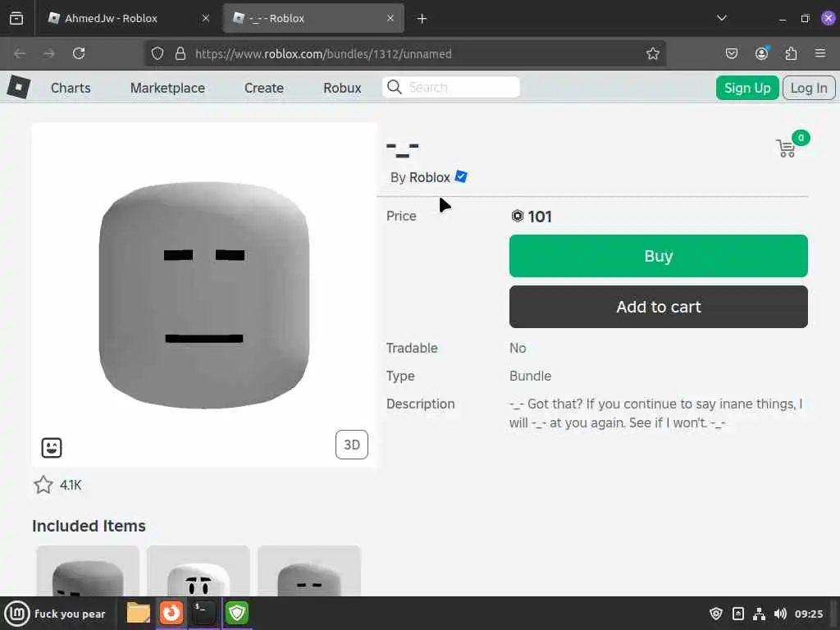Image resolution: width=840 pixels, height=630 pixels.
Task: Switch to the Firefox taskbar button
Action: 171,613
